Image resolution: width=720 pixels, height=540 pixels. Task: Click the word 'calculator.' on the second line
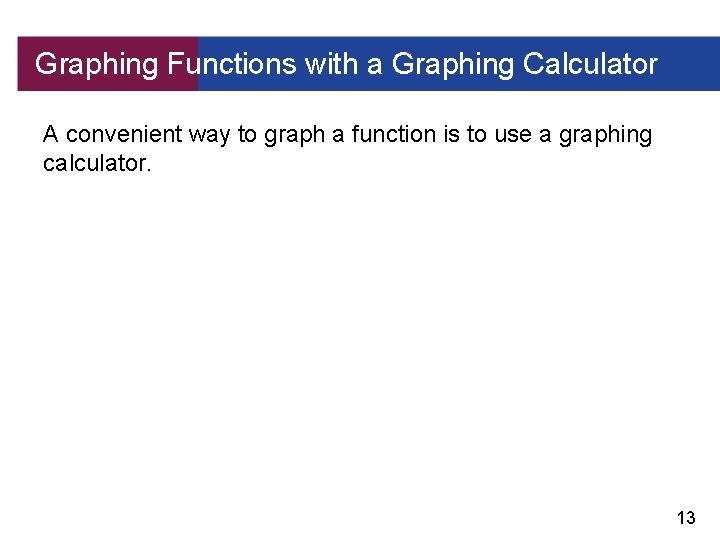click(97, 163)
